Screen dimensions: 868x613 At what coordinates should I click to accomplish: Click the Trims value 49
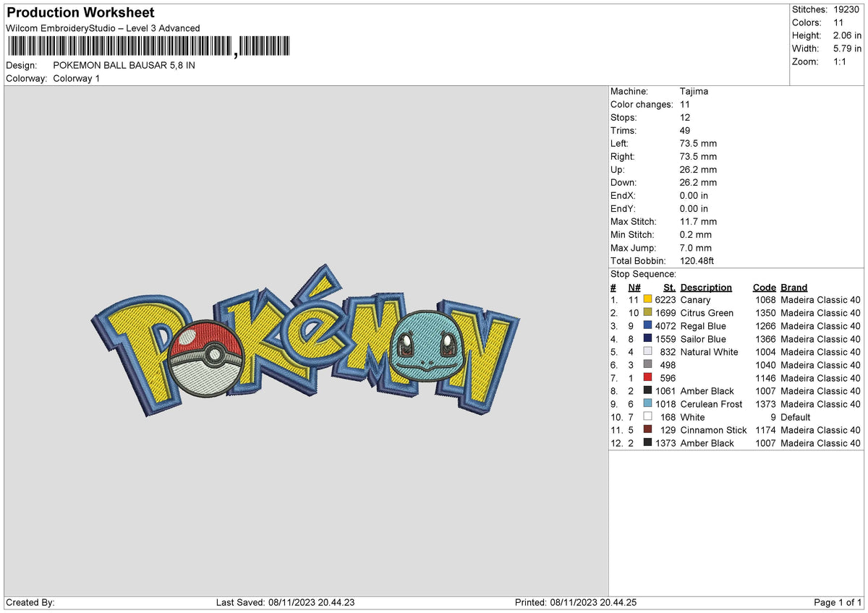(685, 130)
